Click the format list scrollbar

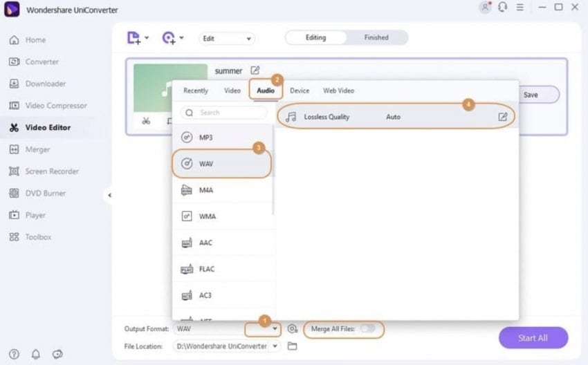[273, 170]
